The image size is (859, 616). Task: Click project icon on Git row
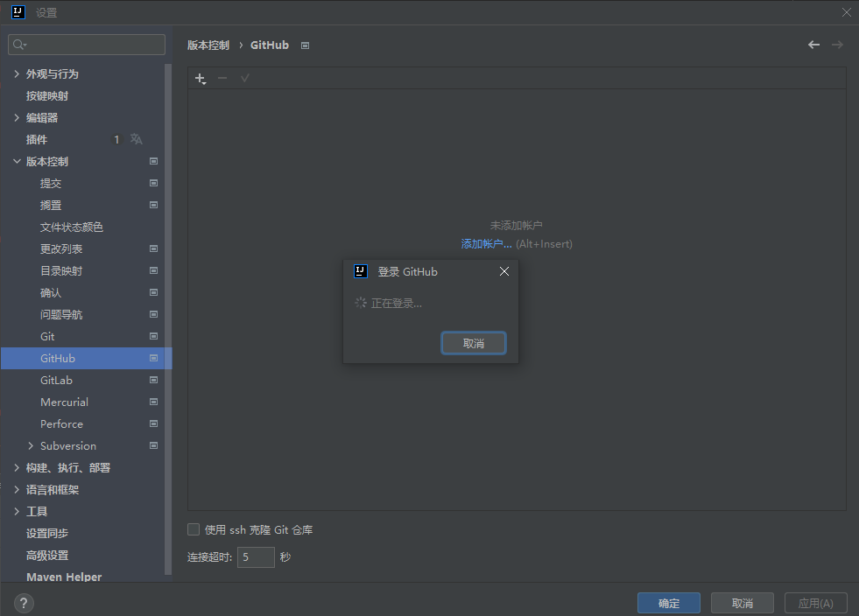point(154,337)
